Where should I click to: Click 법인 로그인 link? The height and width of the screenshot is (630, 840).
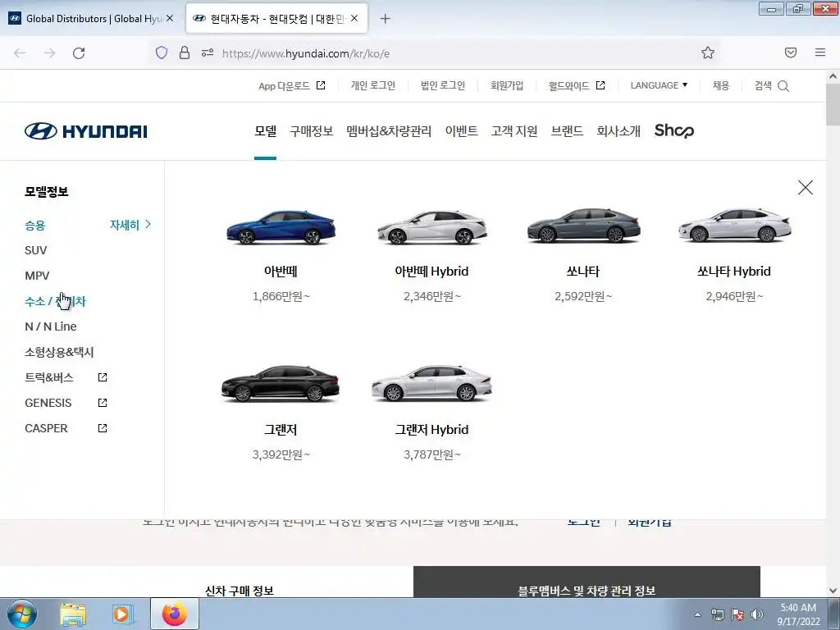click(442, 85)
